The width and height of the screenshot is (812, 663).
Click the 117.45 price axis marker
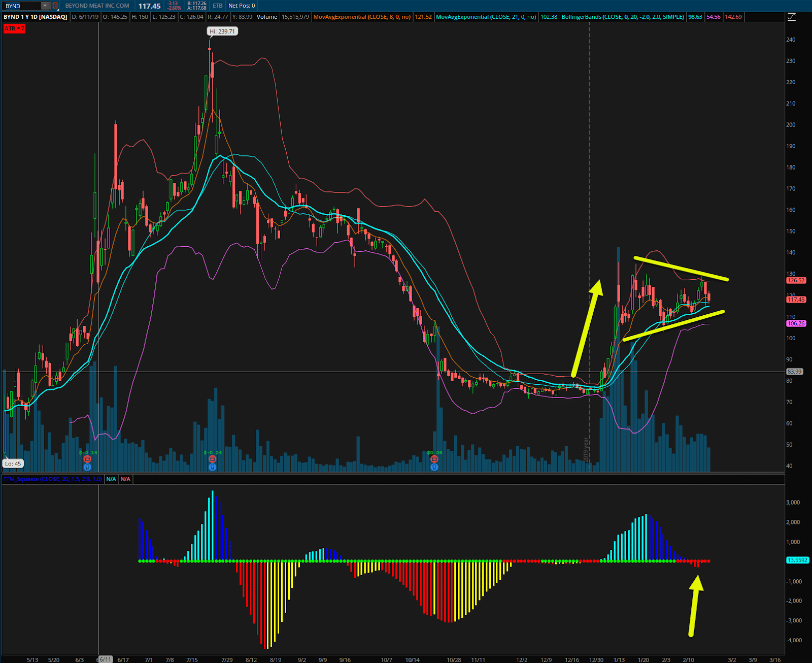pos(796,300)
